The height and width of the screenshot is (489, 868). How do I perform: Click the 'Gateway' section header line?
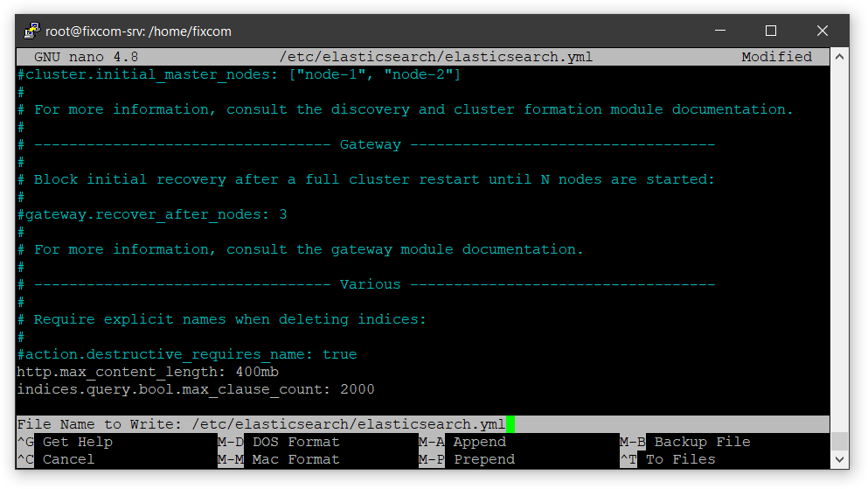pyautogui.click(x=366, y=144)
